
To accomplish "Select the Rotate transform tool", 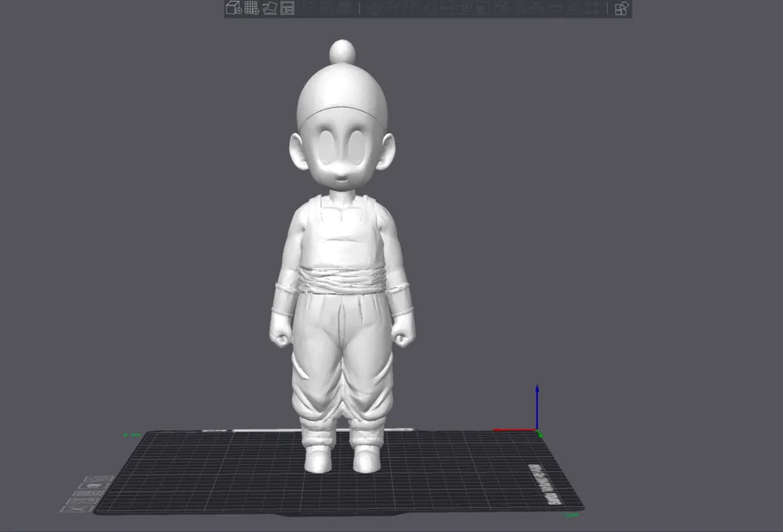I will pos(391,9).
